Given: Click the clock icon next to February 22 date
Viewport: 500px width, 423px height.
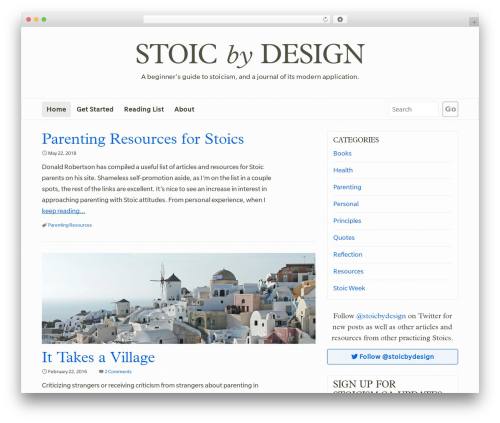Looking at the screenshot, I should (x=44, y=371).
